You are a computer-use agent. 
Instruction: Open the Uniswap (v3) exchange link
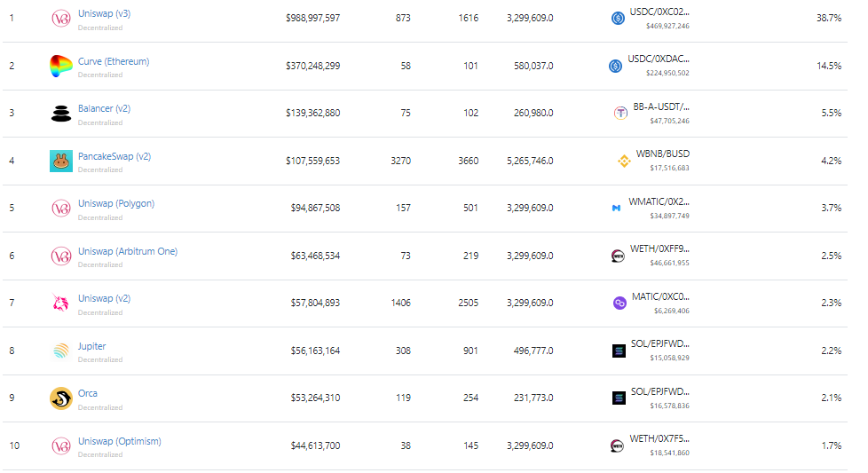104,13
